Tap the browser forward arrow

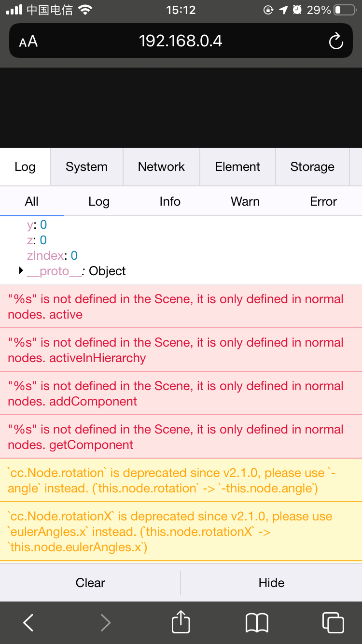[x=105, y=623]
